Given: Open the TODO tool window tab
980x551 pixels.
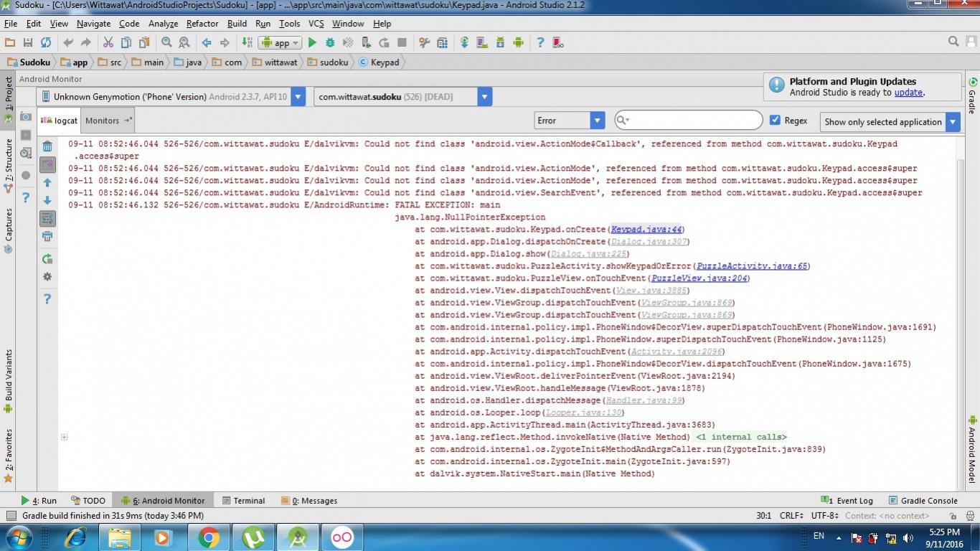Looking at the screenshot, I should (88, 501).
